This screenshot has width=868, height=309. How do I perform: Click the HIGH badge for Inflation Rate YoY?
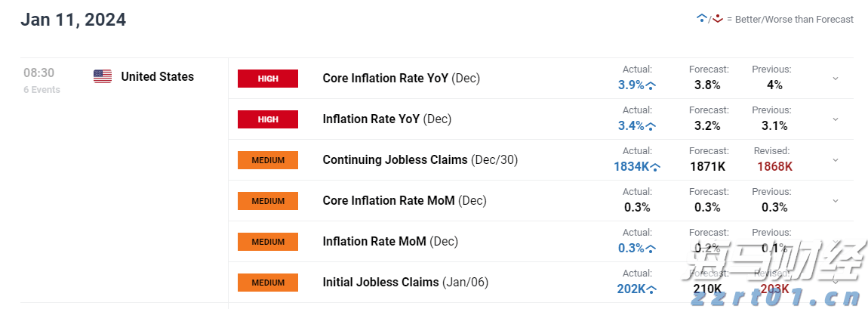point(268,119)
